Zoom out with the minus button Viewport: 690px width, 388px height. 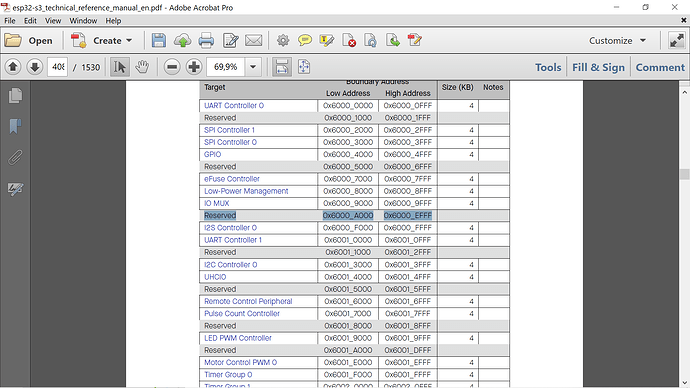(x=172, y=67)
